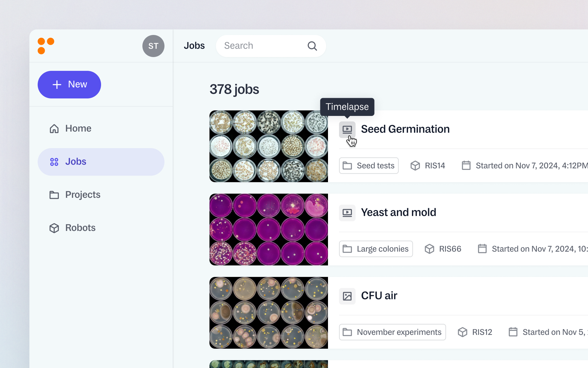Click the Jobs icon in sidebar

pyautogui.click(x=54, y=162)
